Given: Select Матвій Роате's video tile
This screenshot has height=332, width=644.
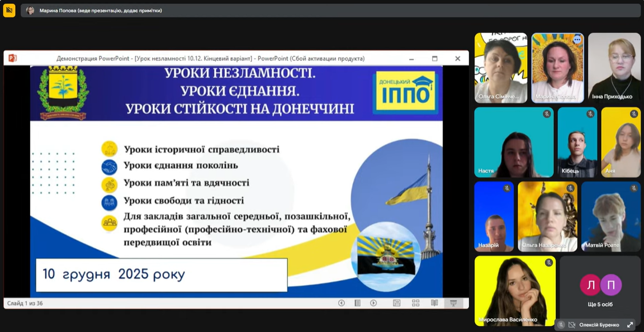Looking at the screenshot, I should tap(610, 216).
